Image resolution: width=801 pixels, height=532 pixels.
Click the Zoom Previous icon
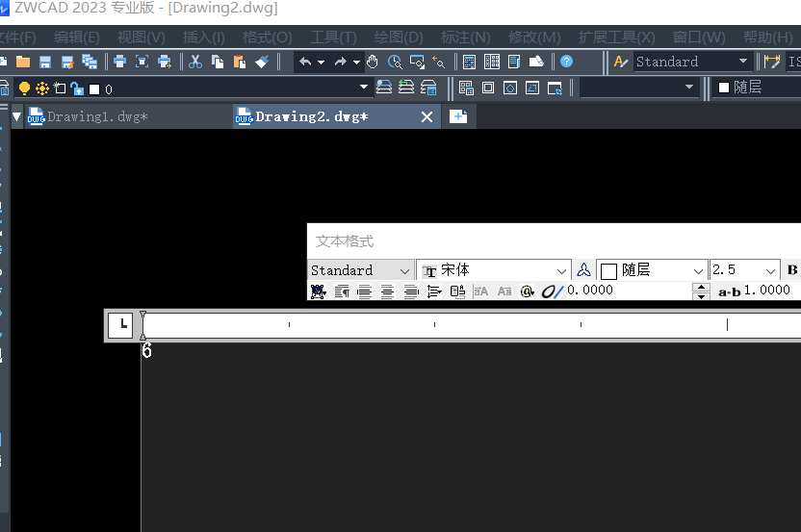coord(439,62)
